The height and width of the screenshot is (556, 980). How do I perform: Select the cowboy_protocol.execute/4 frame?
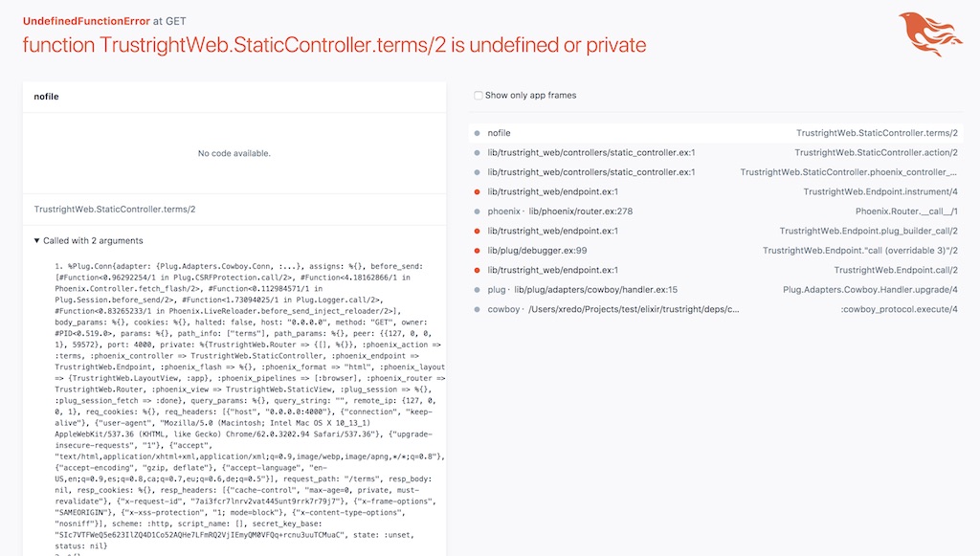coord(716,309)
